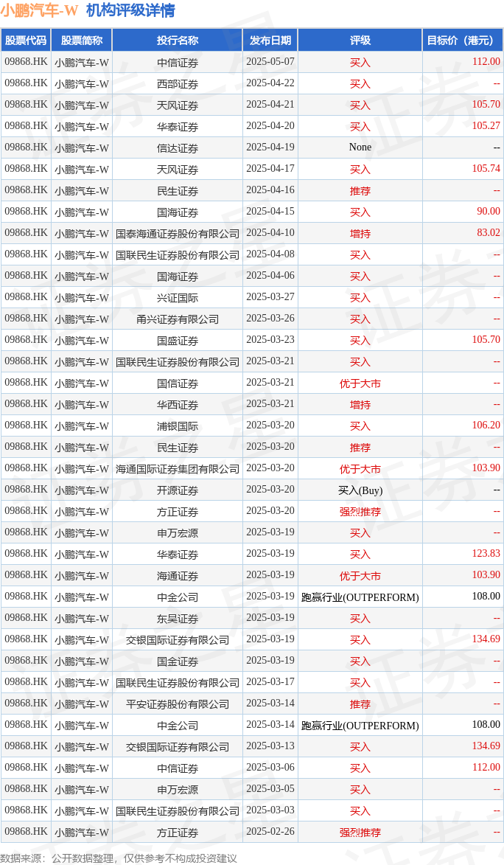Viewport: 504px width, 865px height.
Task: Click 推荐 rating in 平安证券 row
Action: 360,704
